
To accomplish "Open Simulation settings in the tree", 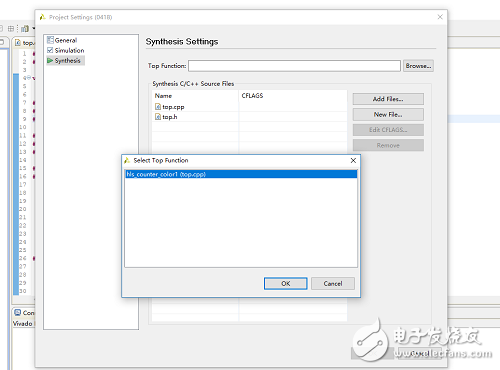I will [69, 50].
